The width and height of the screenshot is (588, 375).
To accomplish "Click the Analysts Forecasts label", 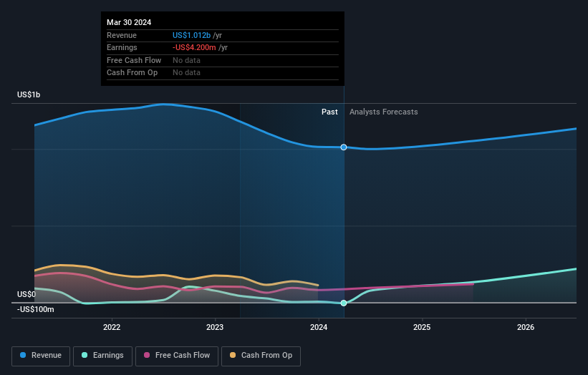I will 384,112.
